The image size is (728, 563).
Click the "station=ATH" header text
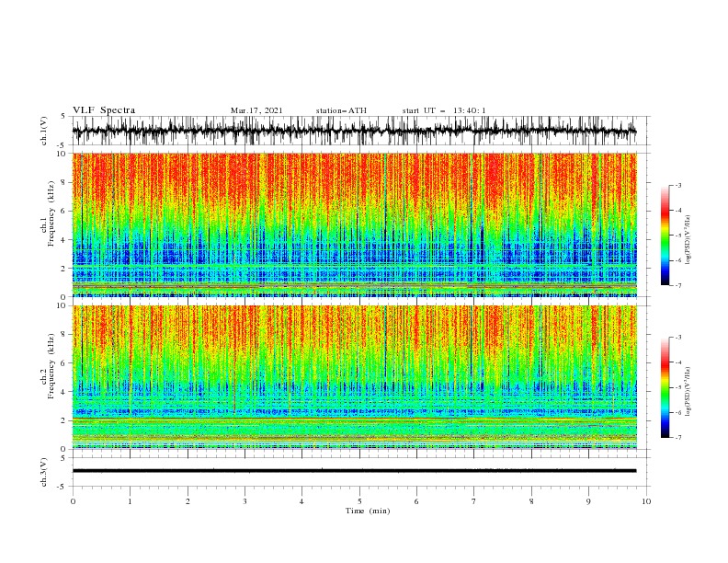tap(341, 110)
